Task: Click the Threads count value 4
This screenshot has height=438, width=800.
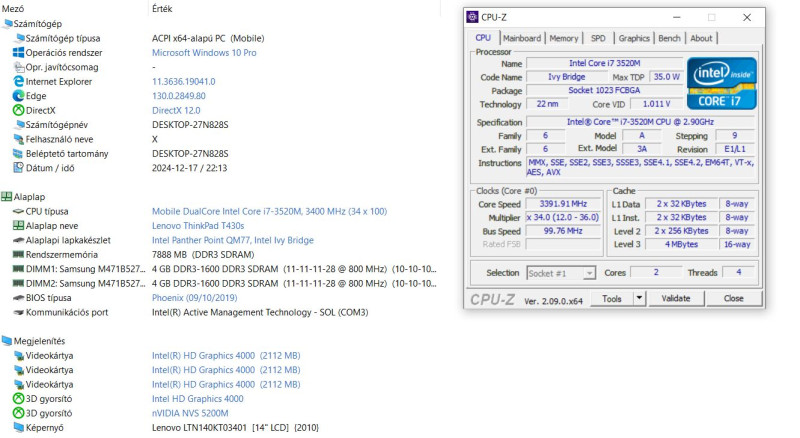Action: click(x=738, y=273)
